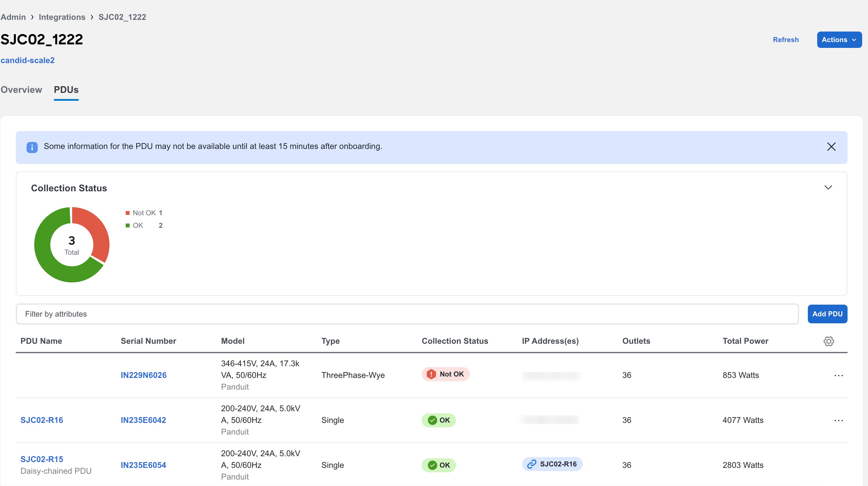Navigate to Admin breadcrumb
The width and height of the screenshot is (868, 486).
(13, 17)
